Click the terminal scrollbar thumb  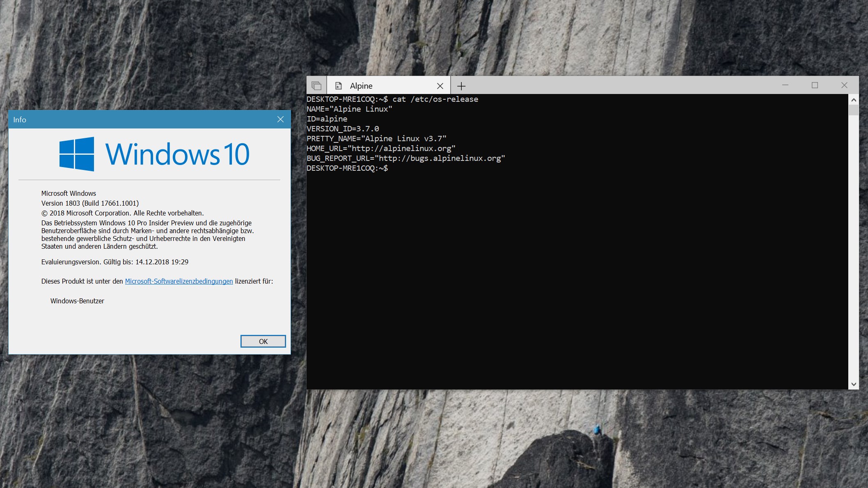854,110
